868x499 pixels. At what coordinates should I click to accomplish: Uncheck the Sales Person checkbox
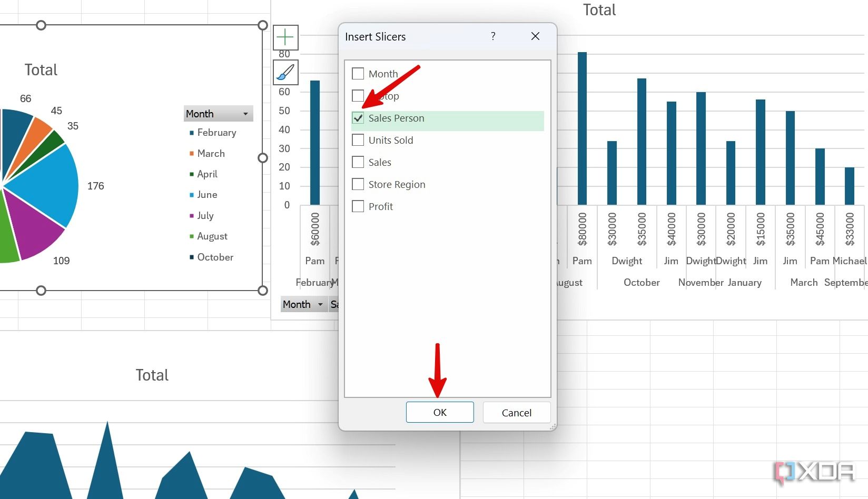click(358, 118)
